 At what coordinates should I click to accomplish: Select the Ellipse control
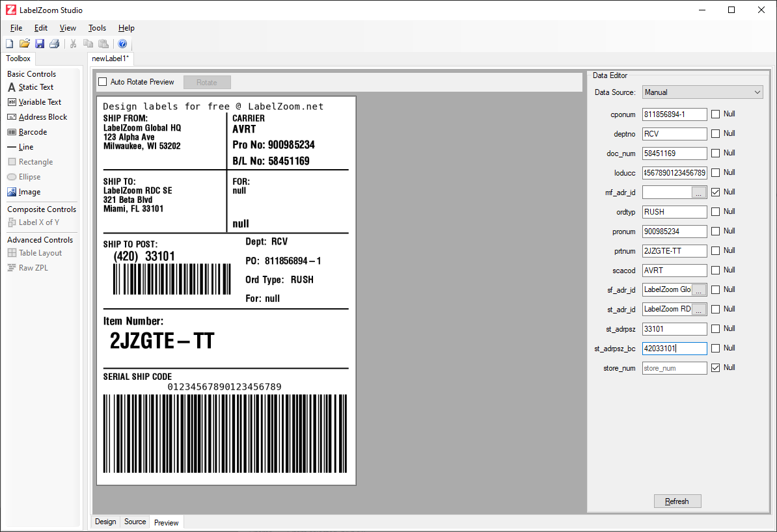(24, 177)
